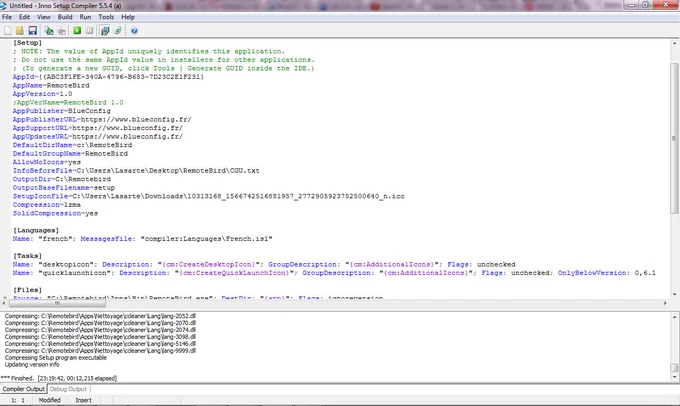The width and height of the screenshot is (680, 406).
Task: Open the Edit menu
Action: coord(24,17)
